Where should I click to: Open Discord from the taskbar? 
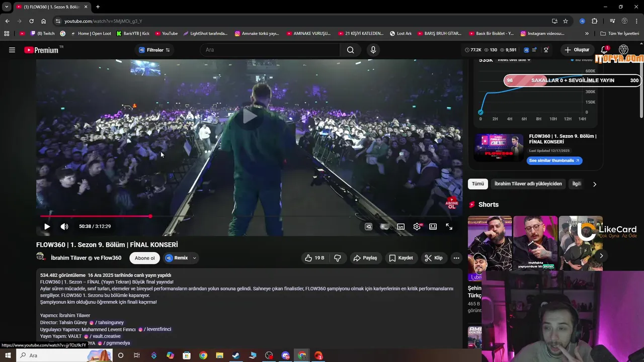(x=285, y=355)
